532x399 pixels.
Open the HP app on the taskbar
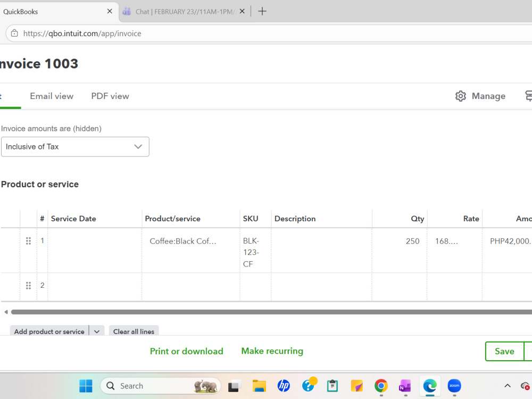pos(284,386)
